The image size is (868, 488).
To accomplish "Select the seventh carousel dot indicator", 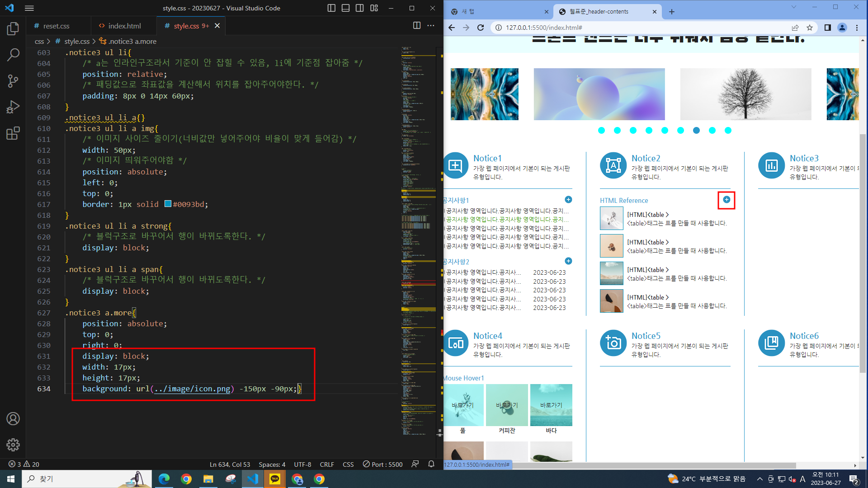I will coord(696,131).
